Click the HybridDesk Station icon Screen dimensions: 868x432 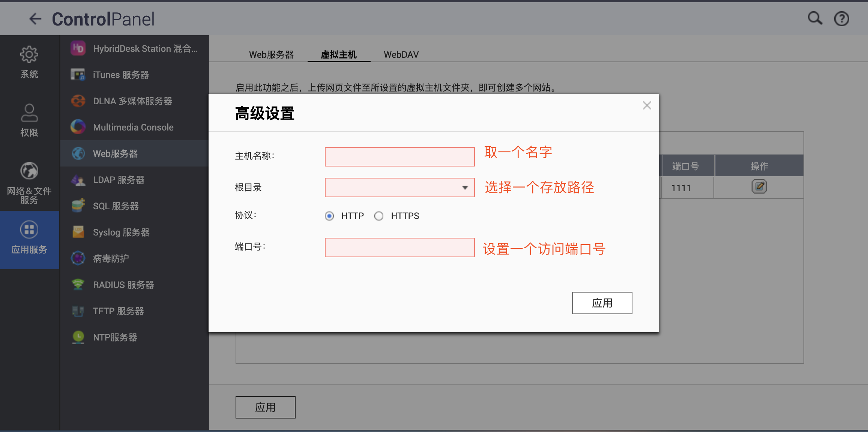click(x=78, y=48)
